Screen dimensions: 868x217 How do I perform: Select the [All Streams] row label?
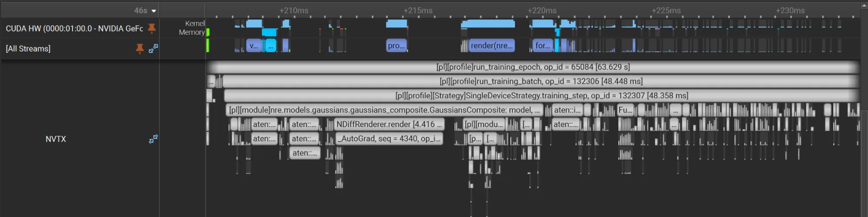(28, 49)
